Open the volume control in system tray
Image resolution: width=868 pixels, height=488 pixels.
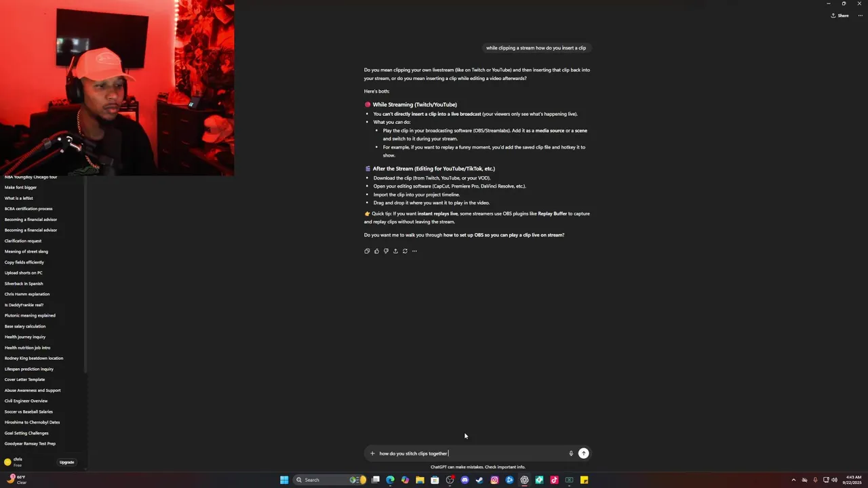(834, 480)
